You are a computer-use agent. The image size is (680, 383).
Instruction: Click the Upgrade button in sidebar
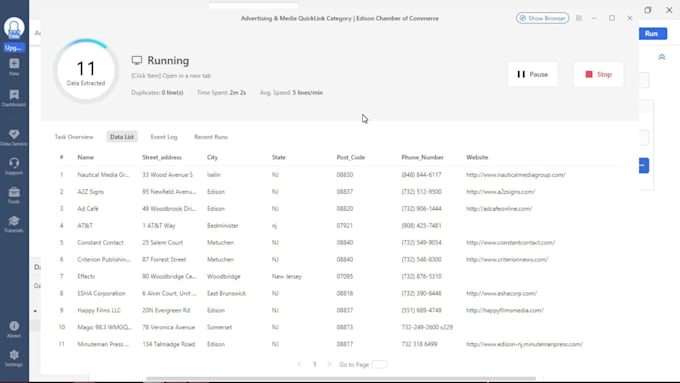tap(14, 48)
